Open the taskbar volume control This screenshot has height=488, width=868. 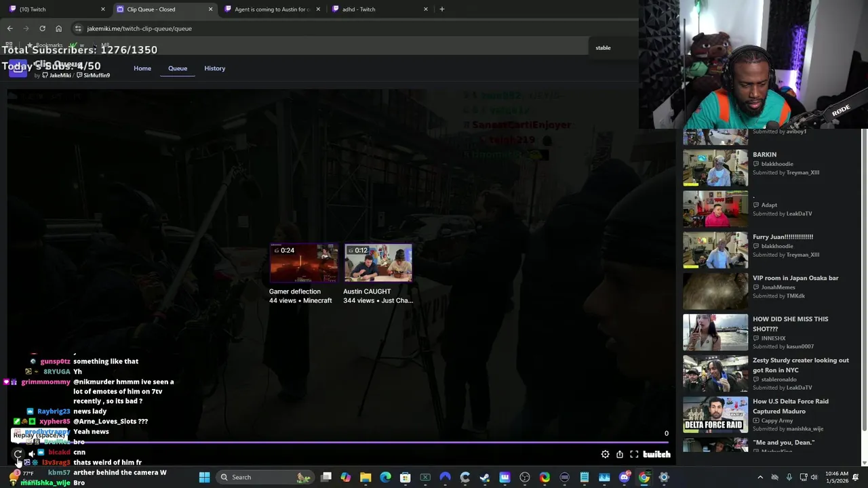(x=814, y=477)
